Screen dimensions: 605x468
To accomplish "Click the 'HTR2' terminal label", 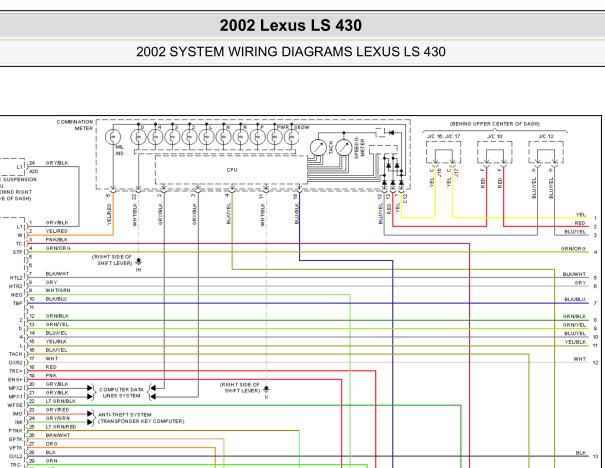I will coord(16,286).
